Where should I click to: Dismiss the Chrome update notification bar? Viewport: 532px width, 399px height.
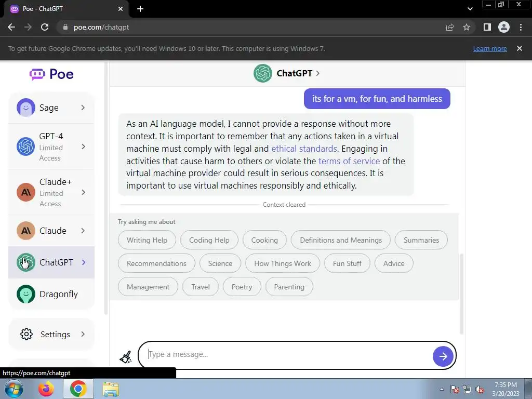pyautogui.click(x=519, y=48)
